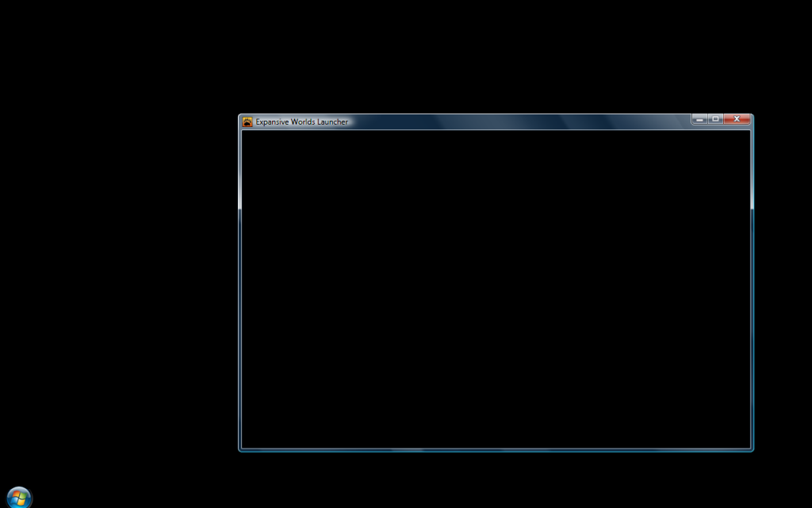This screenshot has width=812, height=508.
Task: Click the launcher window's top-left corner
Action: (x=239, y=116)
